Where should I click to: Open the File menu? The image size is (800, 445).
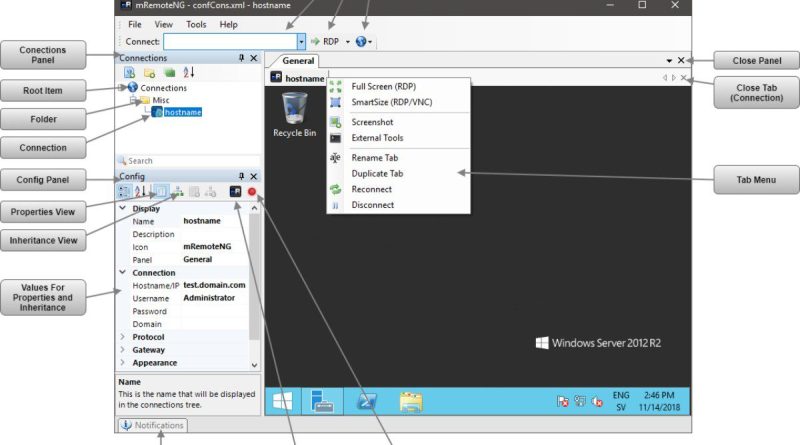pos(135,24)
